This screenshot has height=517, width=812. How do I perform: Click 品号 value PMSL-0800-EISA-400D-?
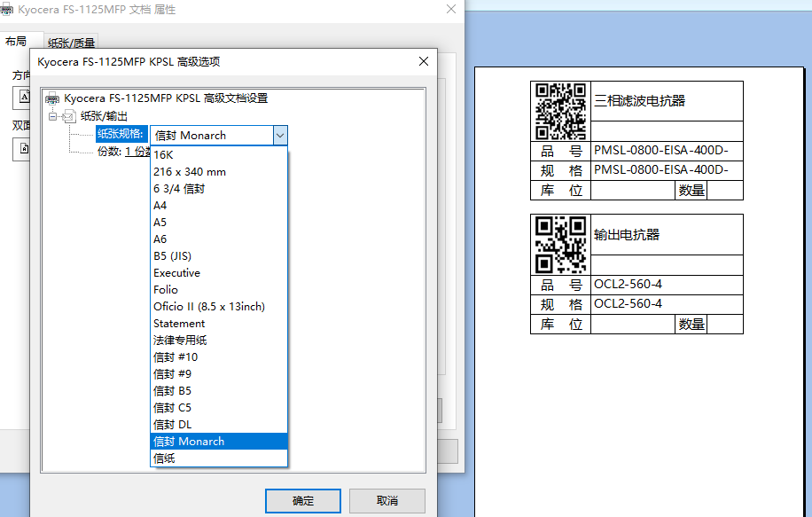tap(660, 150)
